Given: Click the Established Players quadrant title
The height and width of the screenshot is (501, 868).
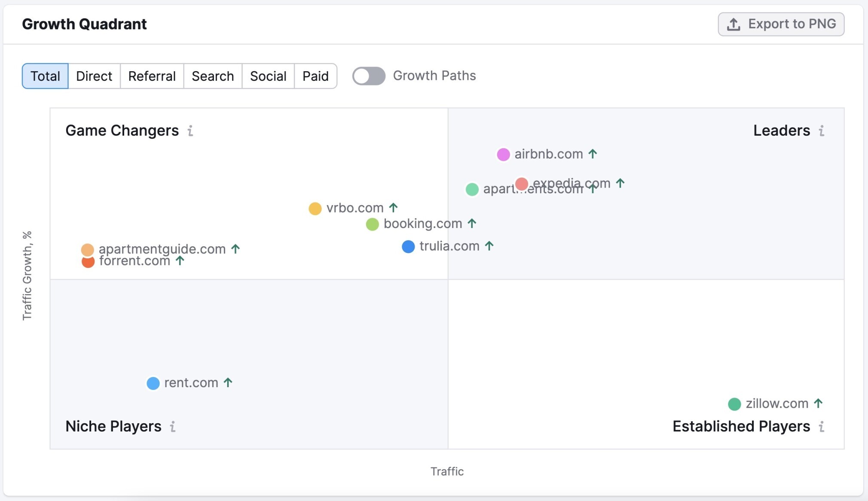Looking at the screenshot, I should click(x=741, y=426).
